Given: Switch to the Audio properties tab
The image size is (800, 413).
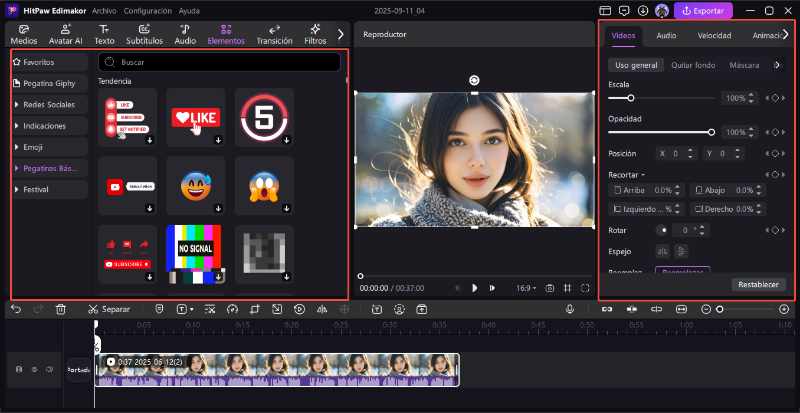Looking at the screenshot, I should (666, 35).
